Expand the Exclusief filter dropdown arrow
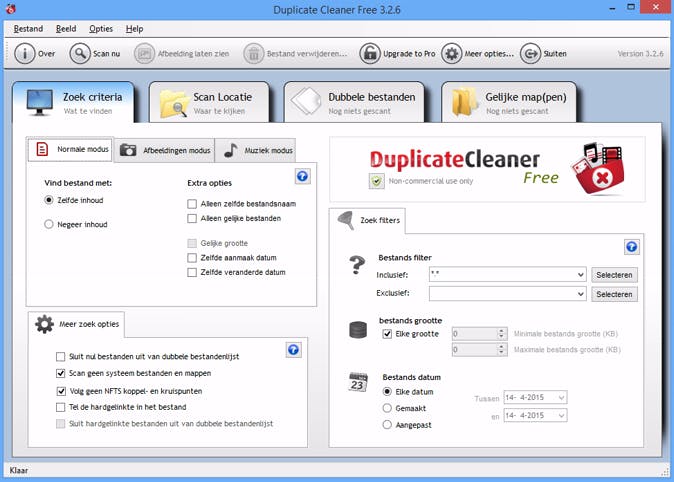The image size is (674, 482). coord(581,294)
